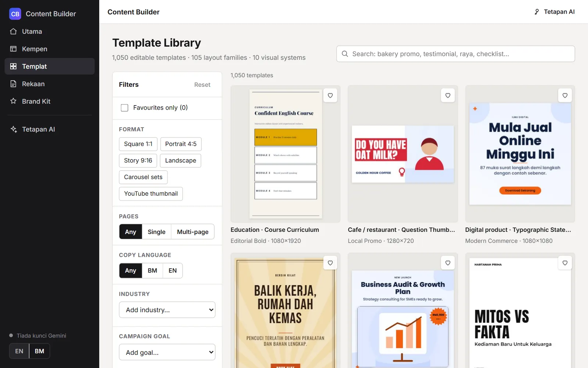
Task: Favourite the Mitos vs Fakta template
Action: [x=565, y=263]
